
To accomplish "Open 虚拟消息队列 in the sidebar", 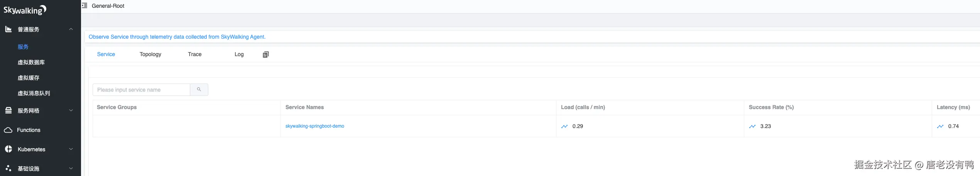I will pyautogui.click(x=34, y=93).
